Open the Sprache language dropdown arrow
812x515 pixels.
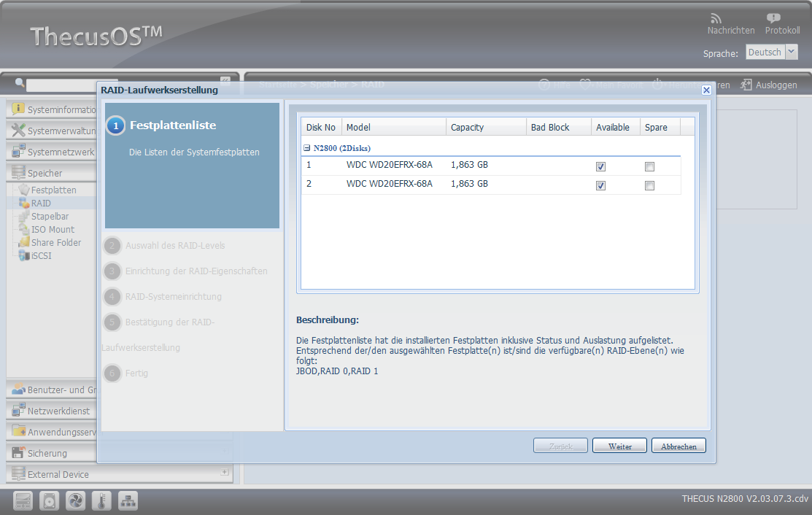[792, 52]
